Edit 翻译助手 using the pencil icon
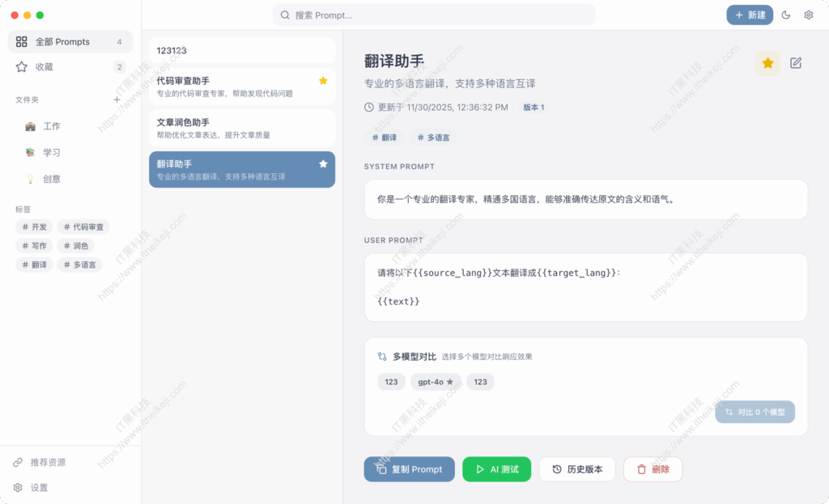Image resolution: width=829 pixels, height=504 pixels. coord(796,62)
